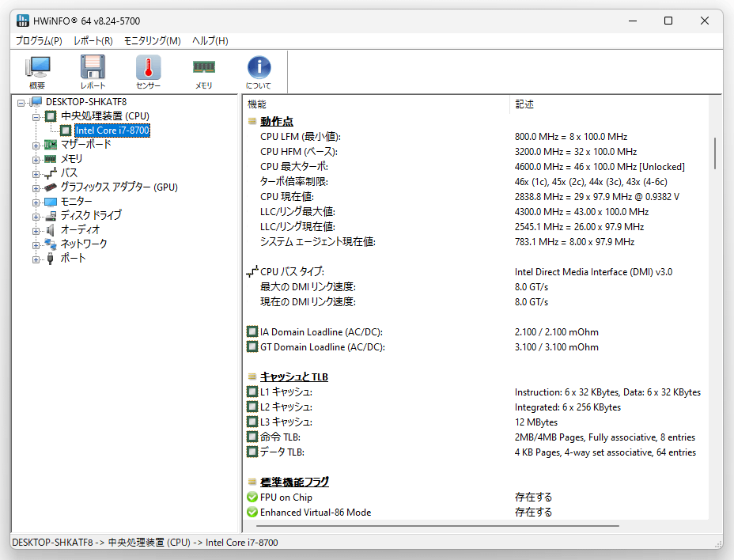Select the CPU 現在値 row
734x560 pixels.
[x=475, y=197]
